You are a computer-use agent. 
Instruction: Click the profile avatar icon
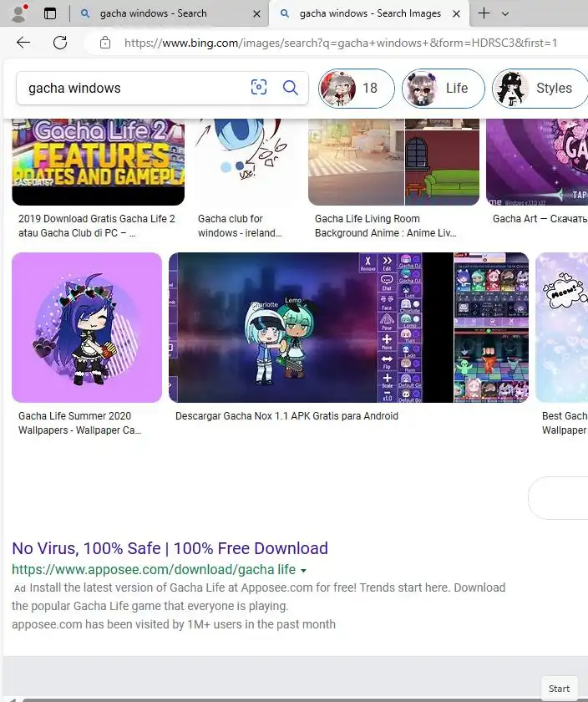19,13
